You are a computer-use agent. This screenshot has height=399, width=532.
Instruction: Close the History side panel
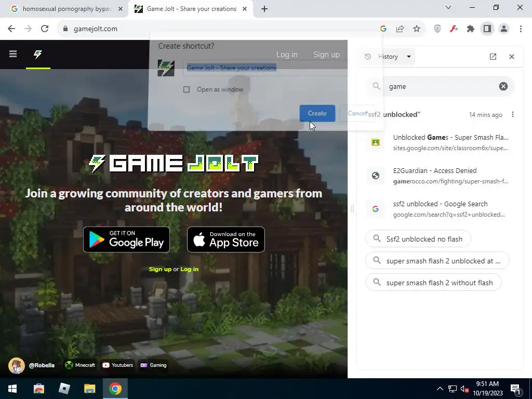pos(512,57)
